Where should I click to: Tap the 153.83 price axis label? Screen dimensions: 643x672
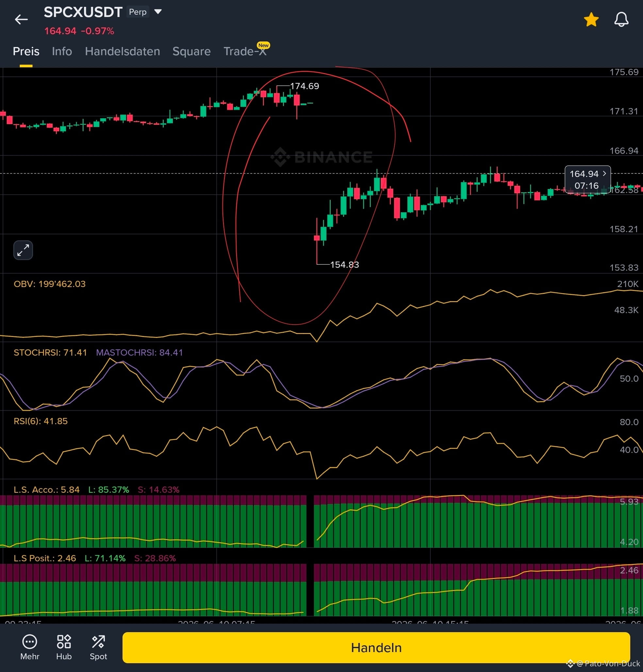point(624,267)
